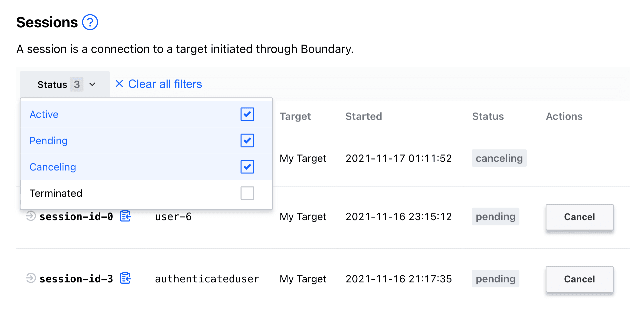Click the session arrow icon before session-id-0
Screen dimensions: 644x327
pyautogui.click(x=30, y=216)
